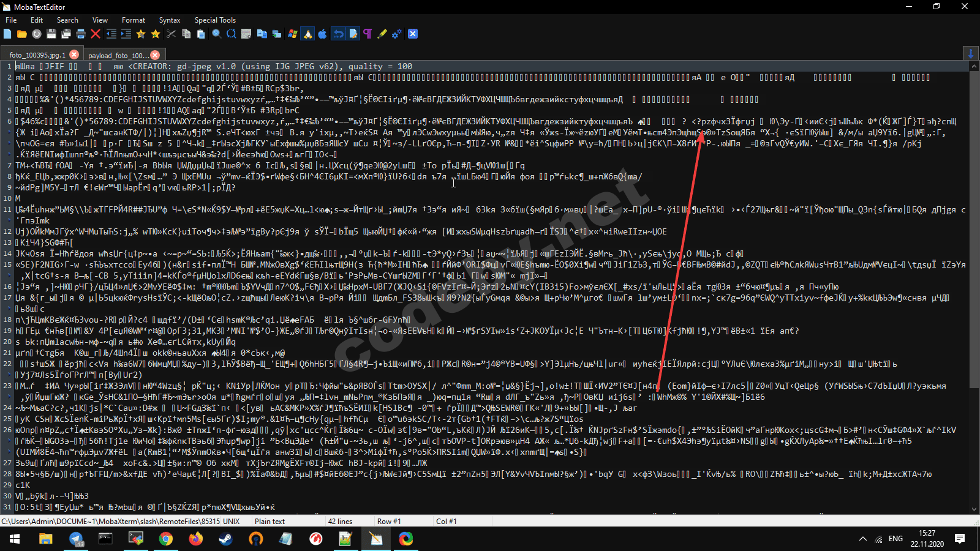
Task: Open the View menu
Action: (100, 20)
